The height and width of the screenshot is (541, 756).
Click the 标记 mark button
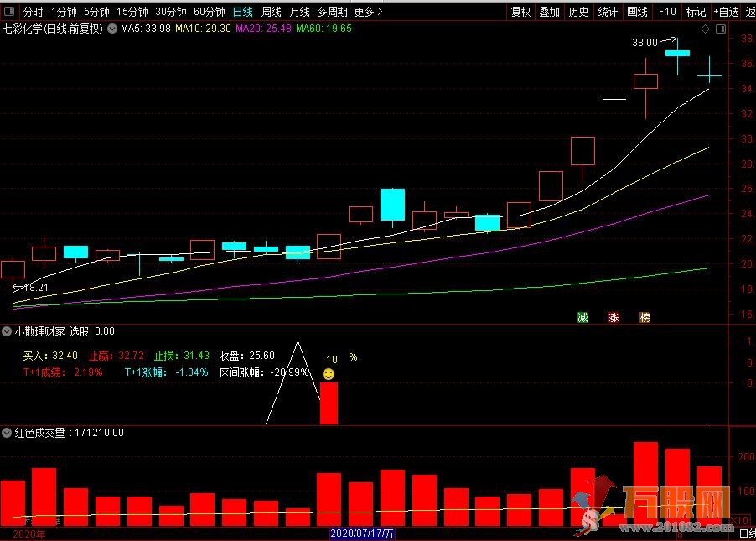696,12
